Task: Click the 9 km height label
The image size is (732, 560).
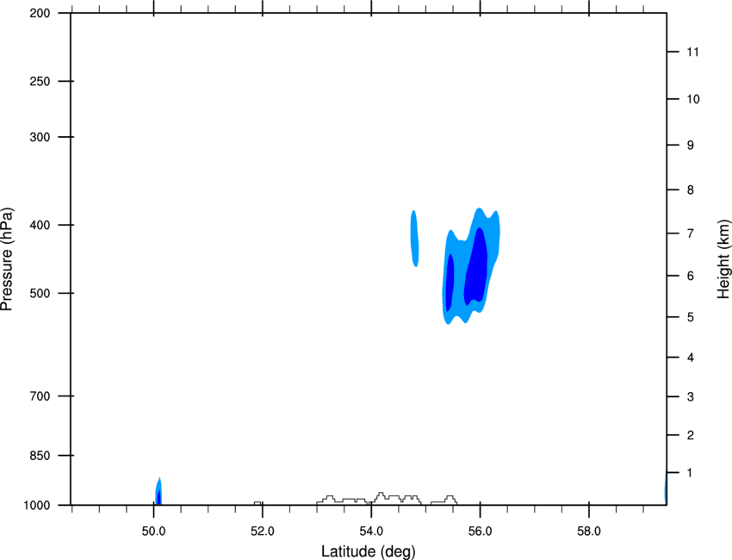Action: (x=690, y=146)
